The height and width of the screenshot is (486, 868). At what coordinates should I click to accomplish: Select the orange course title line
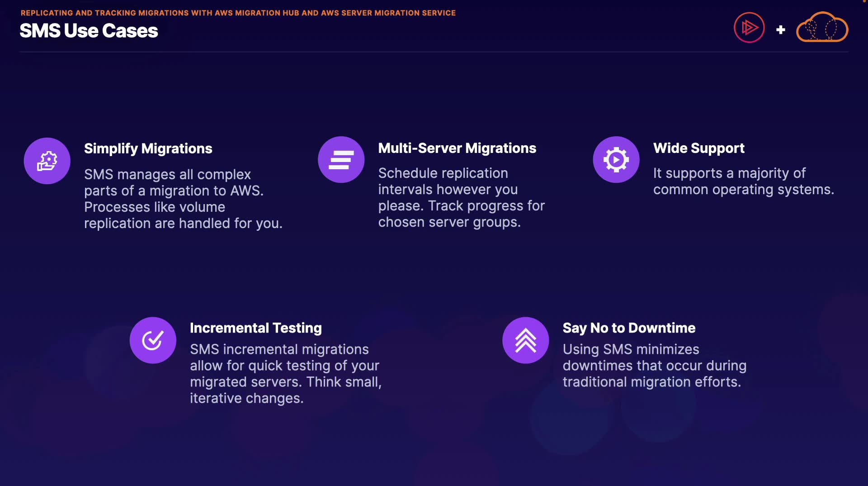pyautogui.click(x=238, y=13)
